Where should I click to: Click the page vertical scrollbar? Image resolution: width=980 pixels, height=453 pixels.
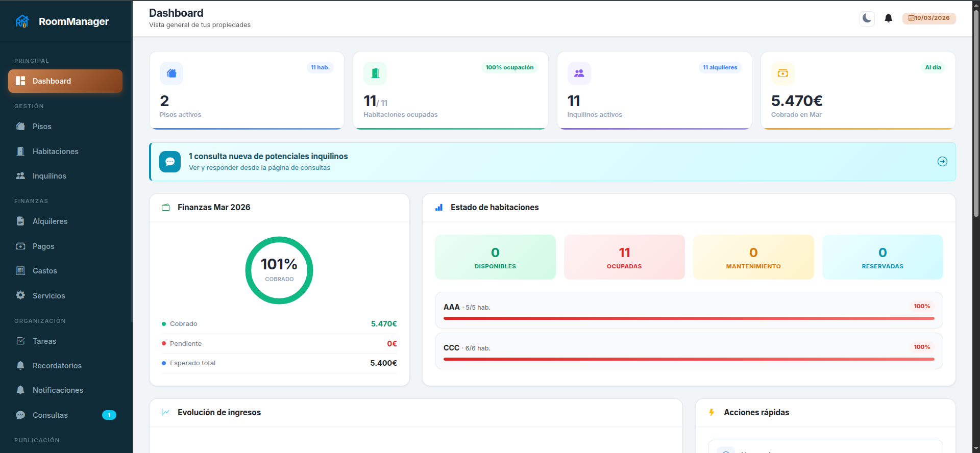[x=976, y=112]
